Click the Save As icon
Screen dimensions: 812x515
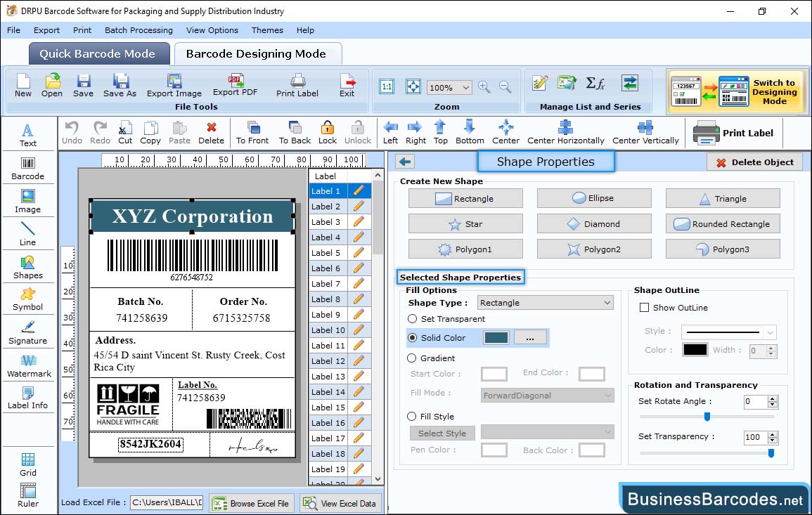coord(120,82)
